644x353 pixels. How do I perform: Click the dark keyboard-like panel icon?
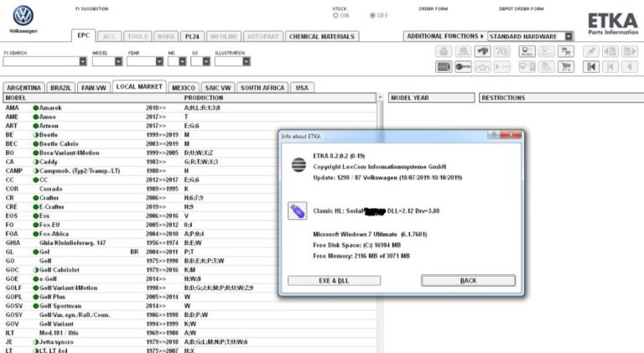tap(444, 66)
